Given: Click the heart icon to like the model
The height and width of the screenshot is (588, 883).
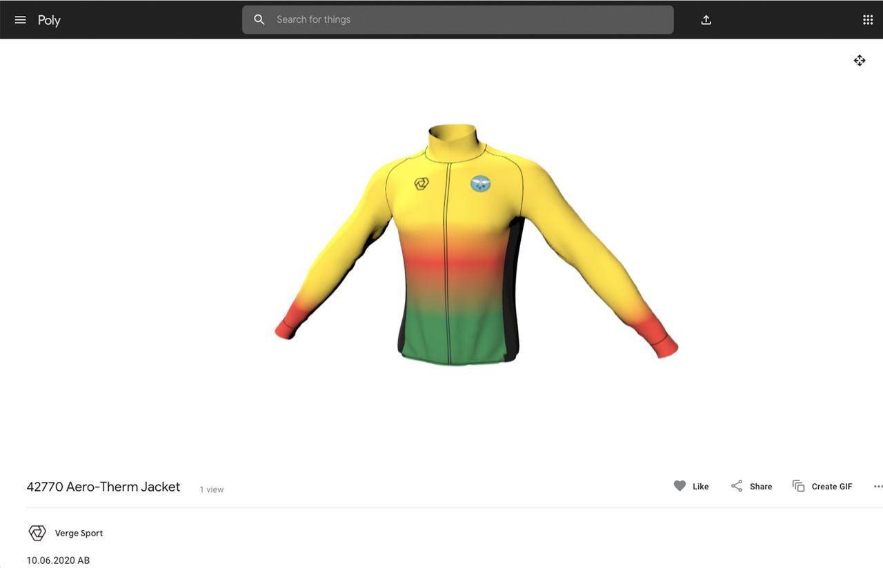Looking at the screenshot, I should pos(679,486).
